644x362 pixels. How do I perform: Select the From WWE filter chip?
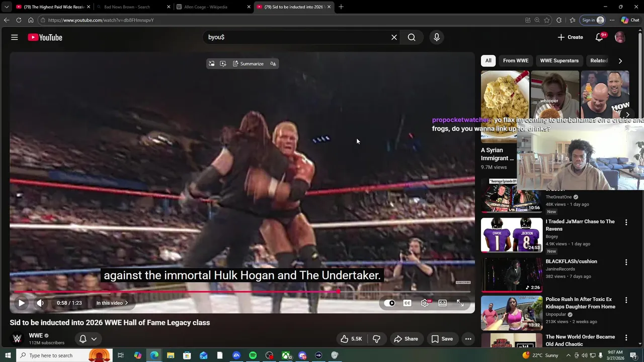[x=516, y=61]
